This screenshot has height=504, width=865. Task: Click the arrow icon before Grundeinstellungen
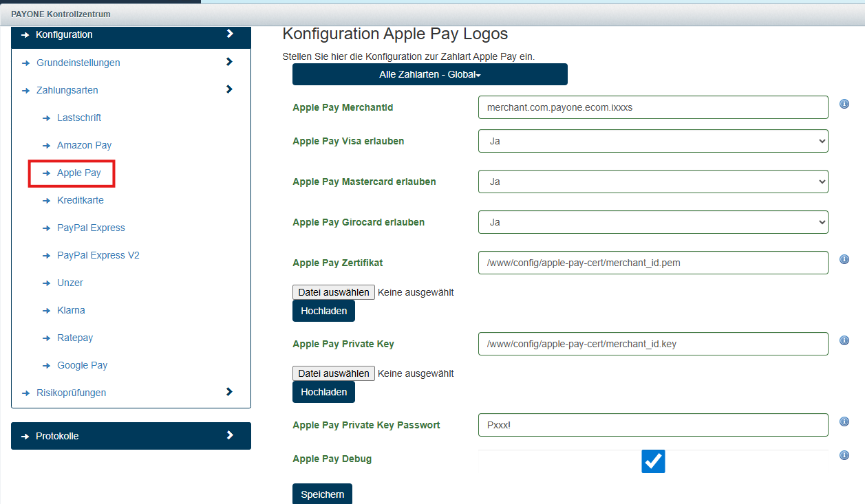[26, 63]
